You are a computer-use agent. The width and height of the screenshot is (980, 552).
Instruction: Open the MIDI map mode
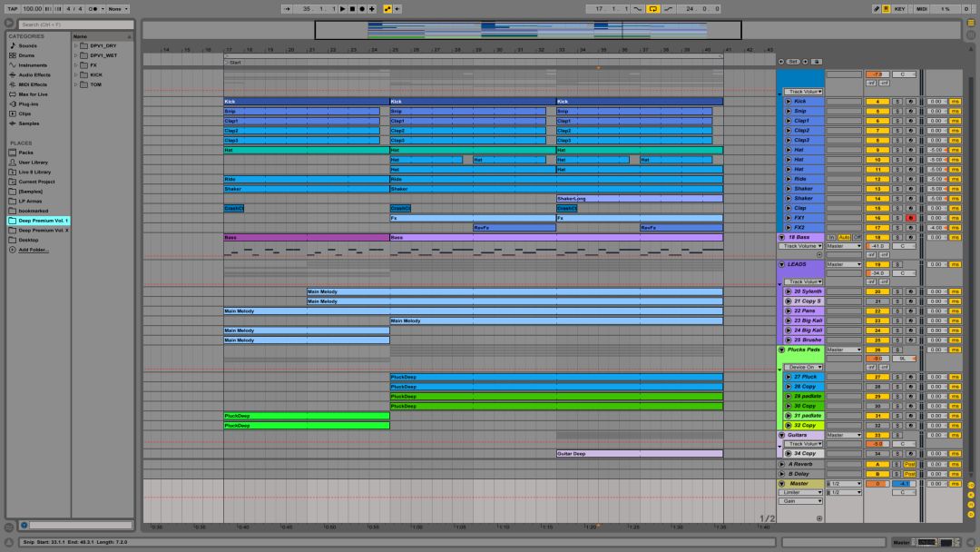click(922, 9)
